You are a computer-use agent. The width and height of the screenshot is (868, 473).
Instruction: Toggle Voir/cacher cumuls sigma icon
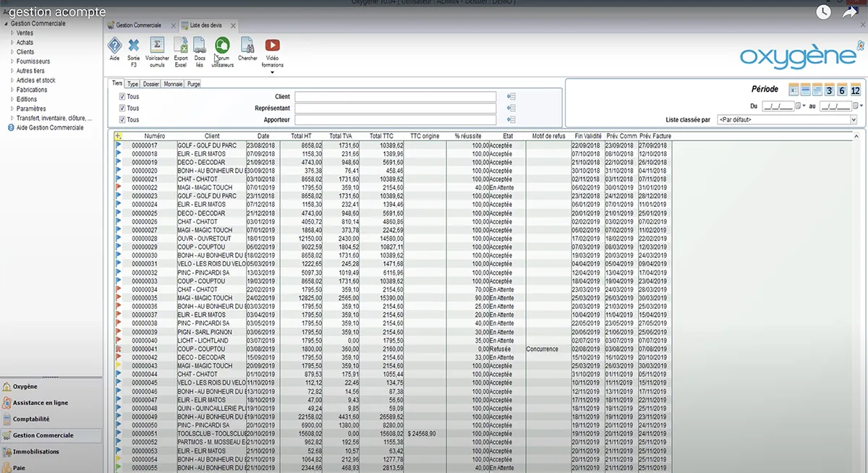coord(156,46)
